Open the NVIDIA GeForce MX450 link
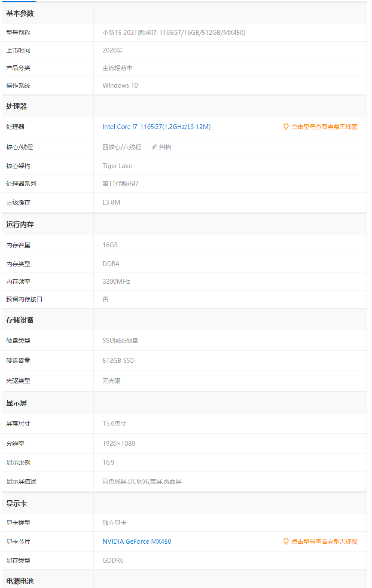Screen dimensions: 372x588 [x=137, y=542]
